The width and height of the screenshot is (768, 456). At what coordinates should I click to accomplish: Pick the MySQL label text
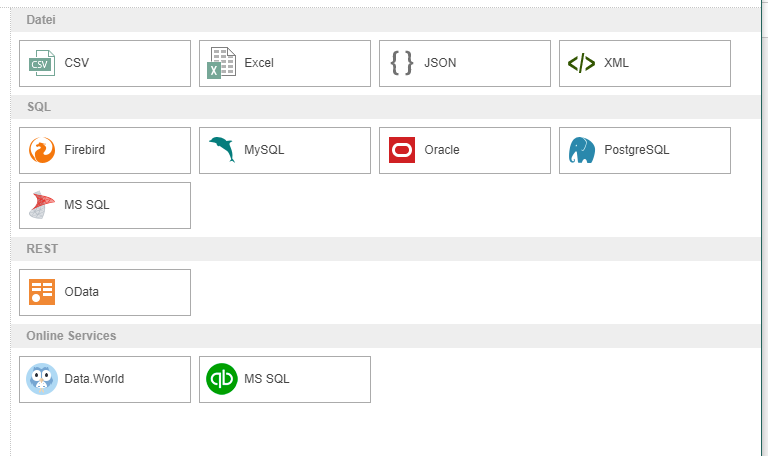tap(264, 150)
